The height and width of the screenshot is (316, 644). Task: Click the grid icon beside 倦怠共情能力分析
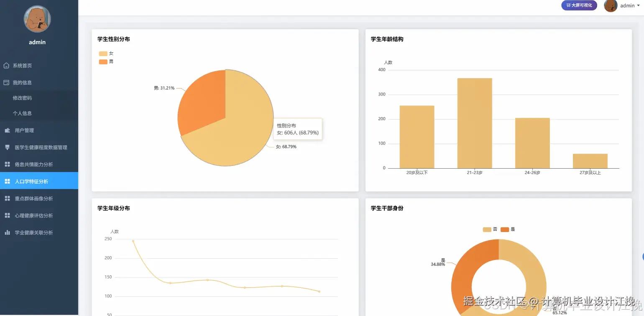7,164
